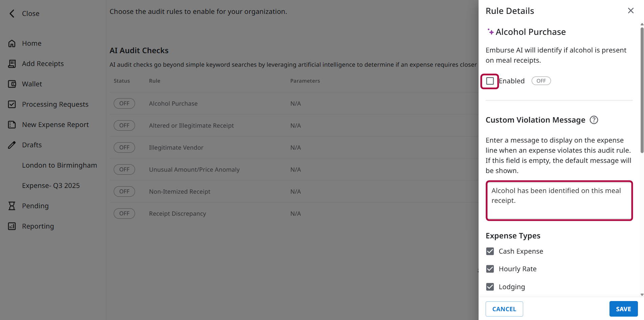Open Add Receipts from sidebar icon
The height and width of the screenshot is (320, 644).
click(x=12, y=64)
